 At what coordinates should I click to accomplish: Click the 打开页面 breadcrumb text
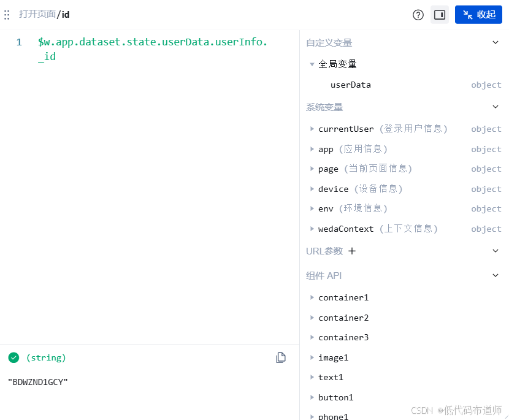point(37,14)
